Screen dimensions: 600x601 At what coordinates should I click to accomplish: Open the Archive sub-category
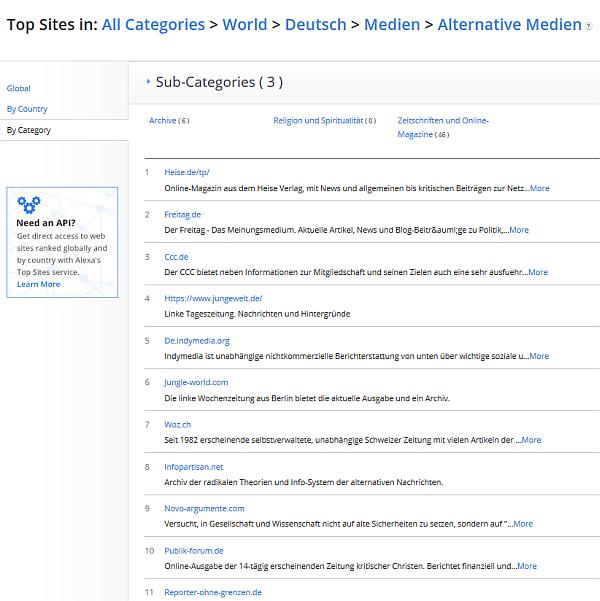click(x=163, y=120)
